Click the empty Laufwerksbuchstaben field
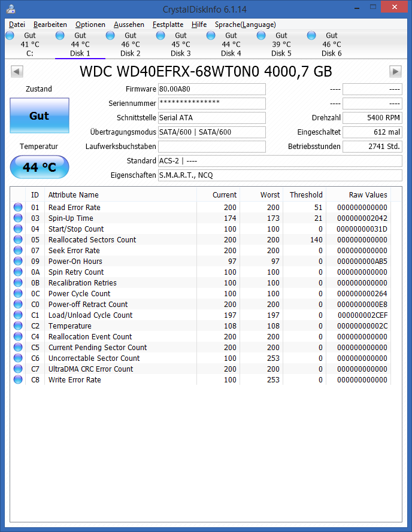This screenshot has width=412, height=532. [x=212, y=147]
